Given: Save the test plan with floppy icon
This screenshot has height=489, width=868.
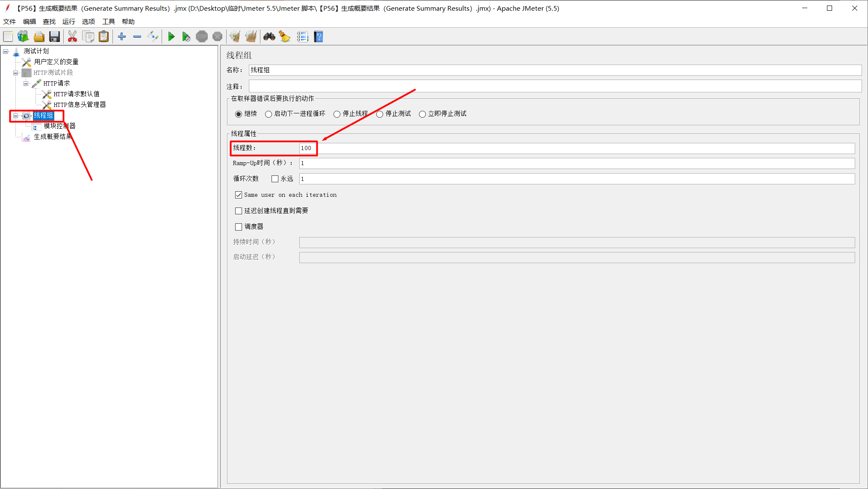Looking at the screenshot, I should 54,37.
